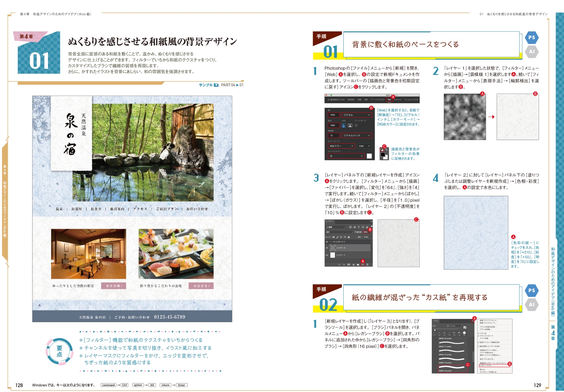
Task: Click the height field showing 1360
Action: pos(334,125)
